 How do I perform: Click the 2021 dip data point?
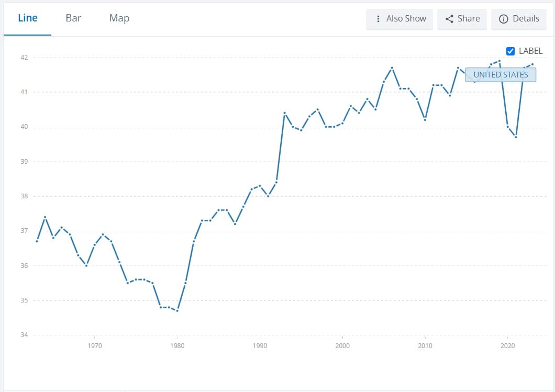pos(516,137)
